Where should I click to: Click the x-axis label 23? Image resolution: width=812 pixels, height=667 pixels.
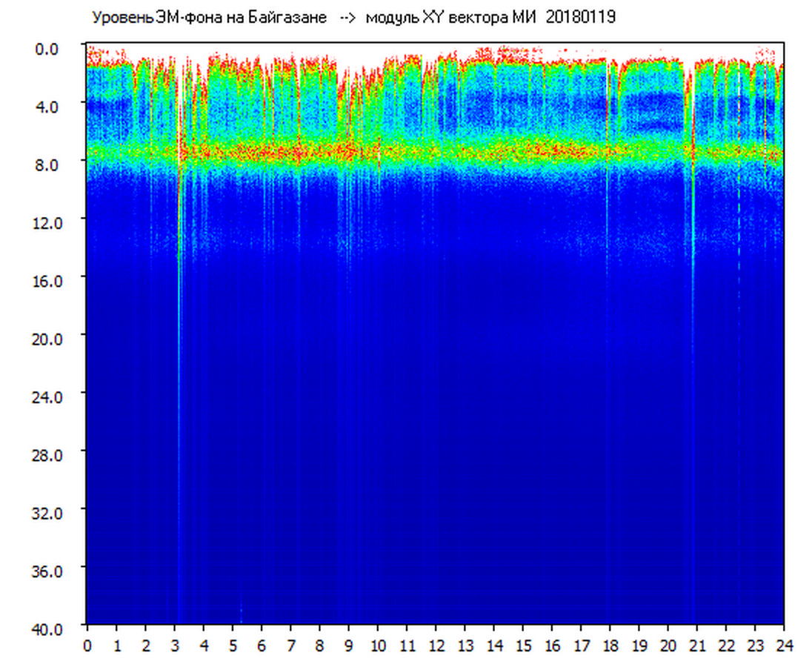(755, 646)
